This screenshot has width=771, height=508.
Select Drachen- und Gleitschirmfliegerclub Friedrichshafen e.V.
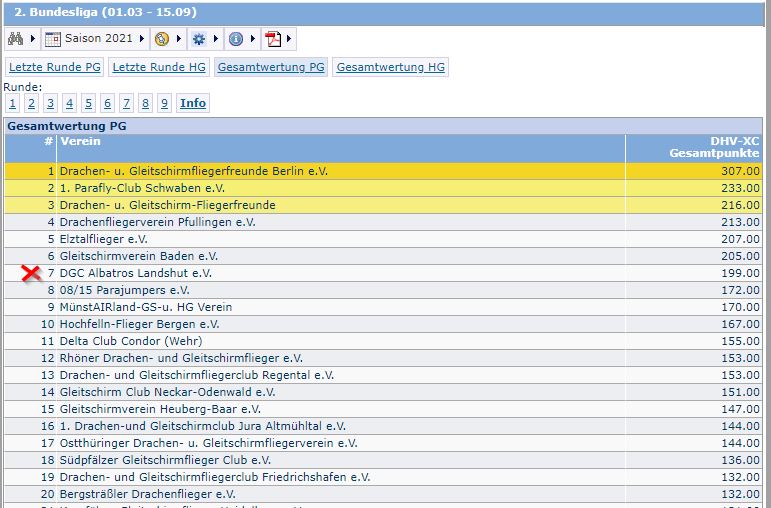coord(215,477)
